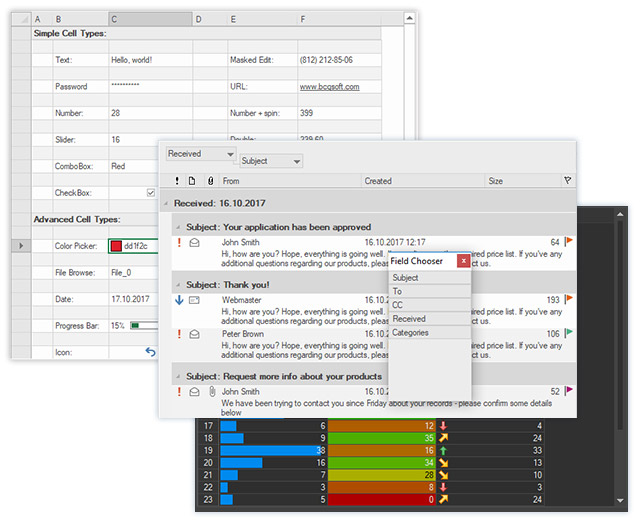The width and height of the screenshot is (640, 531).
Task: Click the purple flag on last John Smith email
Action: (x=568, y=391)
